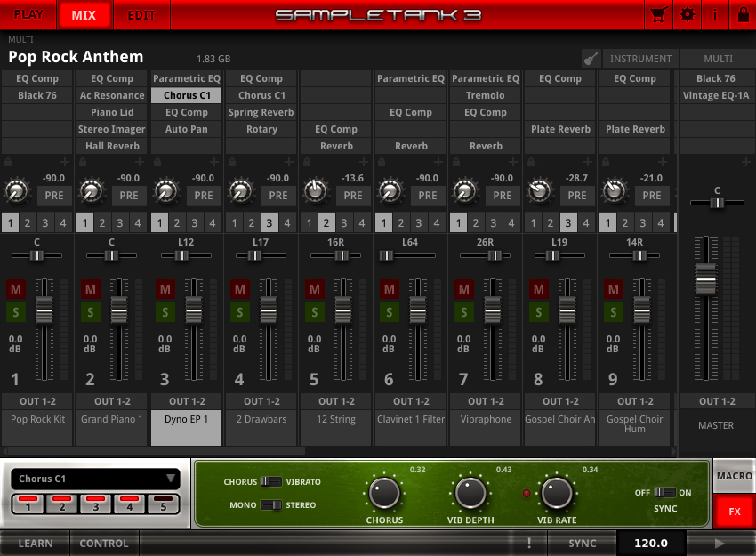Click the SYNC button in bottom bar
The image size is (756, 556).
tap(583, 544)
